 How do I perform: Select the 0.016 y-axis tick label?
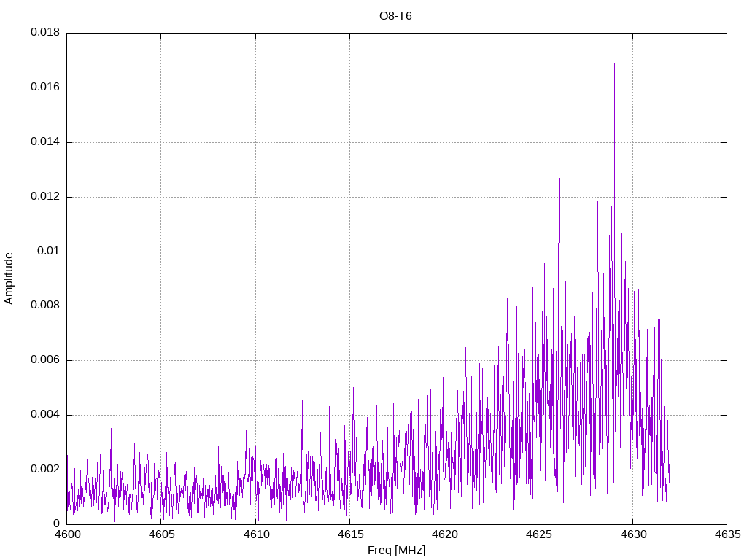click(x=45, y=87)
